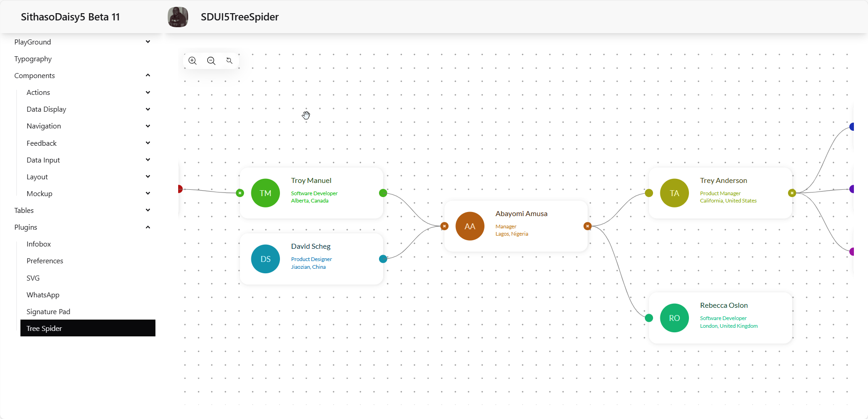
Task: Toggle the right collapse node on Trey Anderson card
Action: [x=792, y=193]
